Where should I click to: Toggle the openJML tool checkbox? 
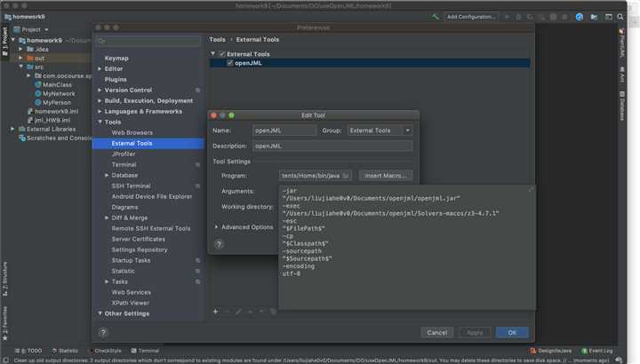pyautogui.click(x=230, y=63)
